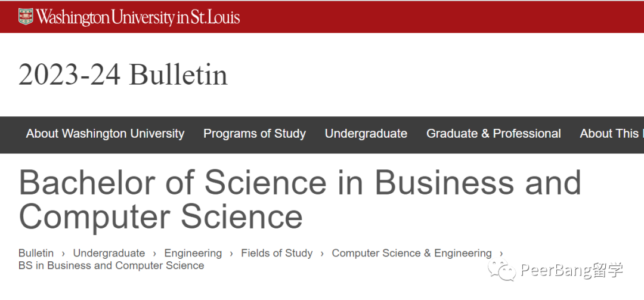The height and width of the screenshot is (300, 644).
Task: Open About Washington University menu
Action: (105, 134)
